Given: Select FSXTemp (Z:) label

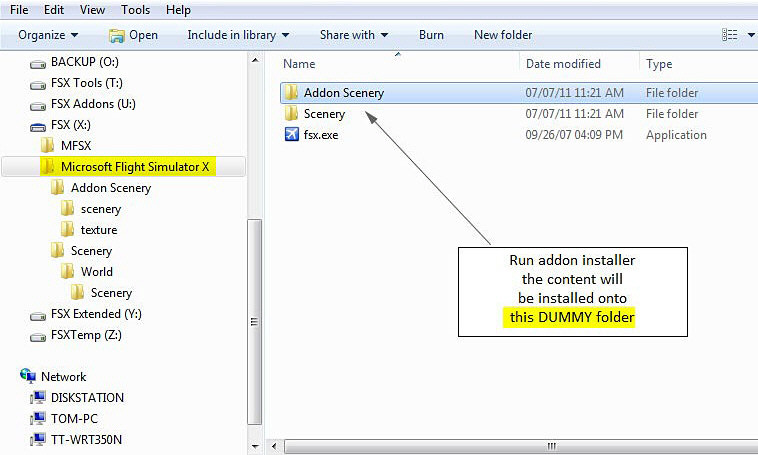Looking at the screenshot, I should point(86,335).
